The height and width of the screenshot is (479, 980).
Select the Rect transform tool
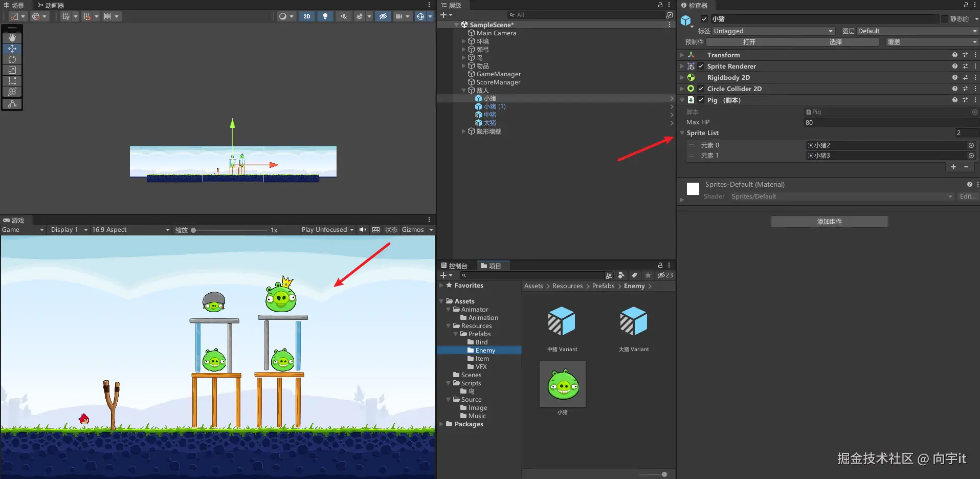click(x=12, y=81)
